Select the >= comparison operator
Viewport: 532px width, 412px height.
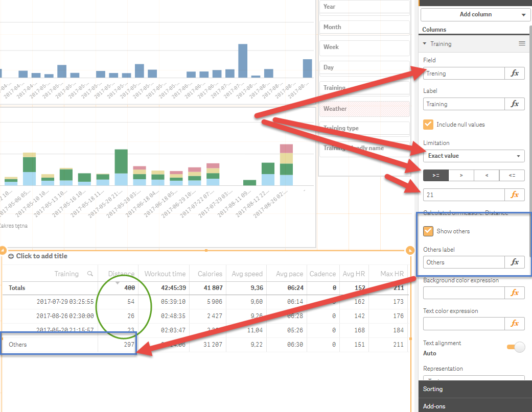coord(435,175)
